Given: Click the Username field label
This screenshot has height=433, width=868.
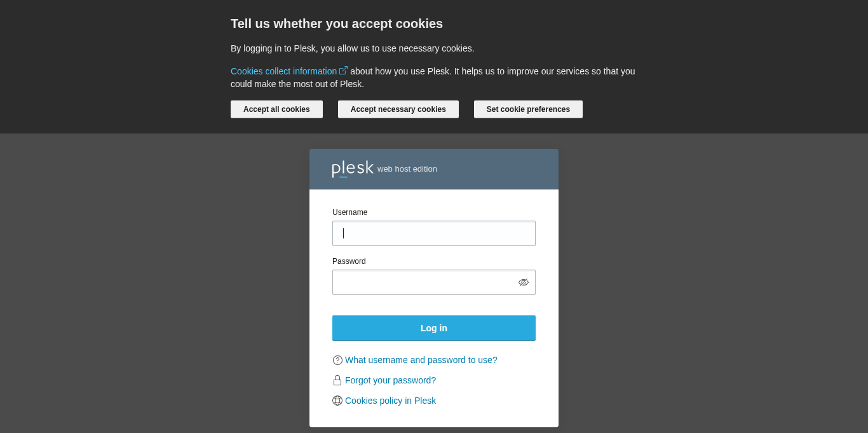Looking at the screenshot, I should (350, 212).
